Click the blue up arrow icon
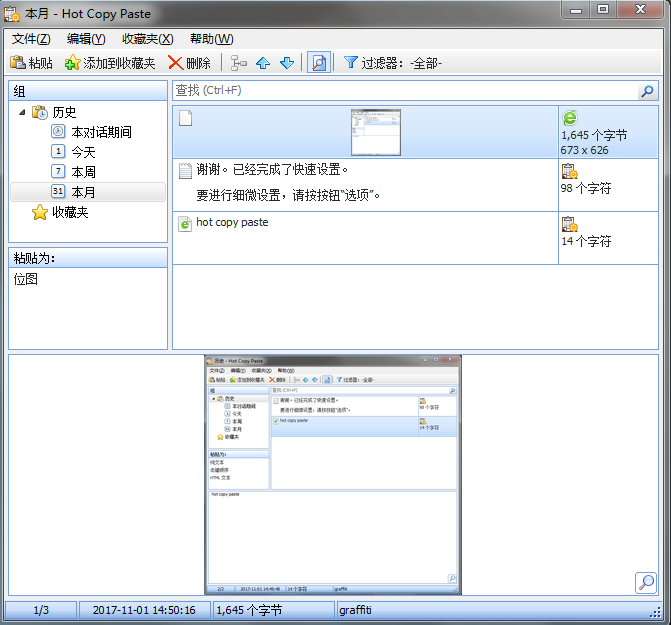This screenshot has width=671, height=625. (263, 63)
